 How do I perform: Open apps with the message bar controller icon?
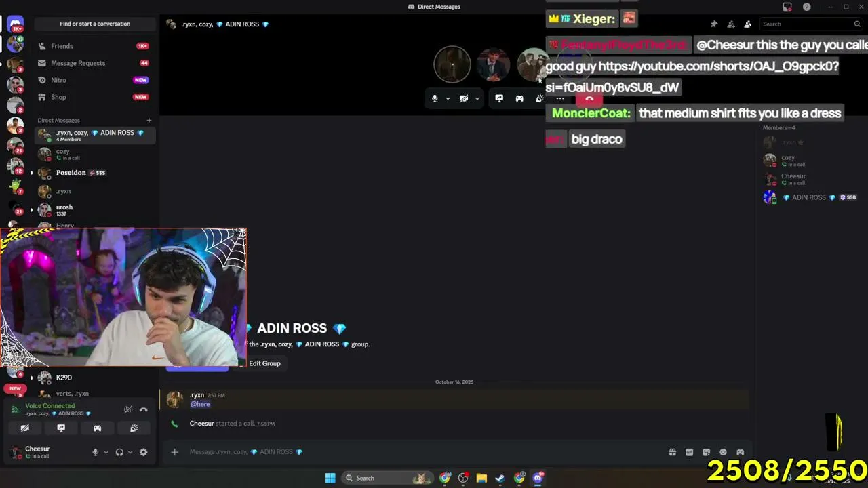pyautogui.click(x=740, y=452)
